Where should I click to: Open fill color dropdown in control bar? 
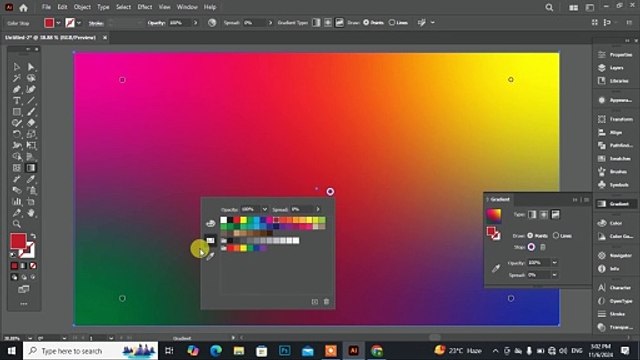58,23
